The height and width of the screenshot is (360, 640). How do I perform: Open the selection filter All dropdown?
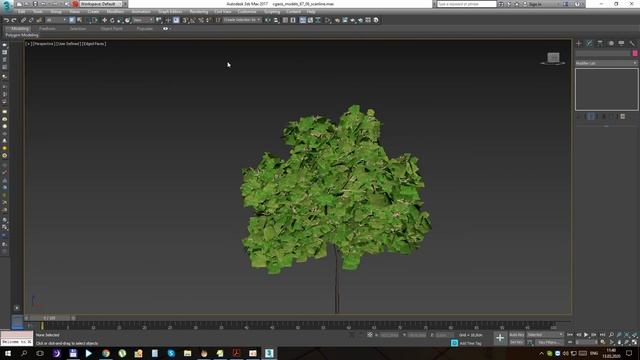[x=56, y=20]
